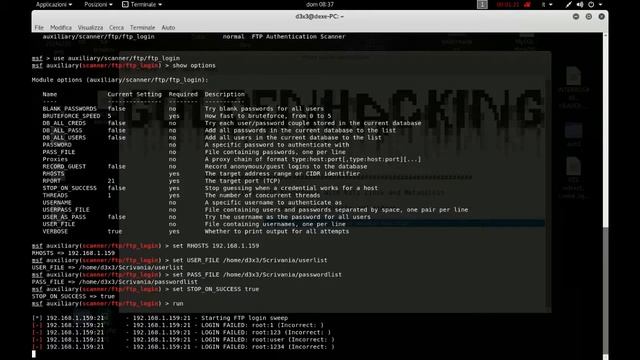This screenshot has width=640, height=360.
Task: Open the Visualizza menu
Action: point(90,27)
